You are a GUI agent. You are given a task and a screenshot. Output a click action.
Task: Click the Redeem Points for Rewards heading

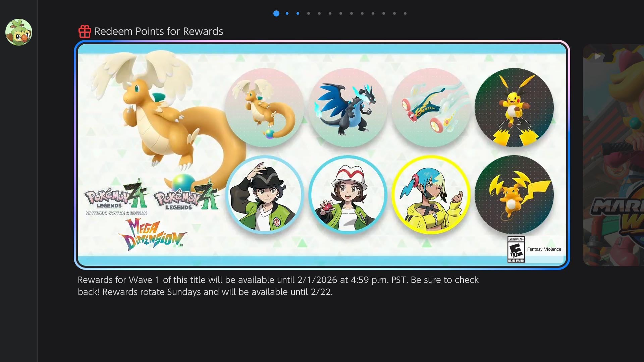pos(159,31)
